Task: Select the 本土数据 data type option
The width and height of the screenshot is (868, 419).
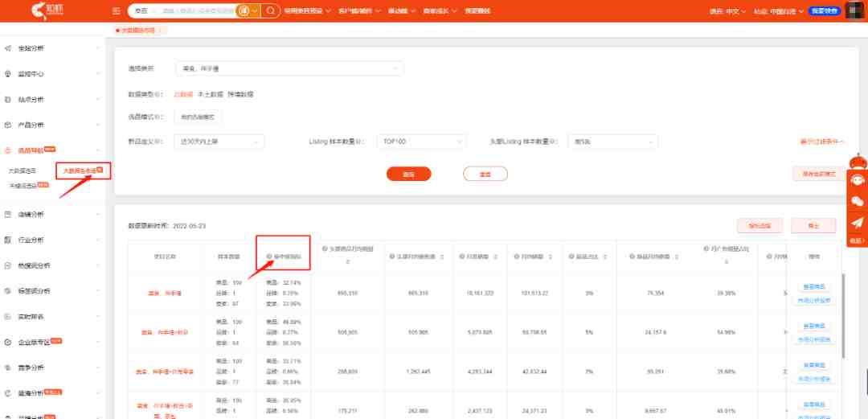Action: pos(211,94)
